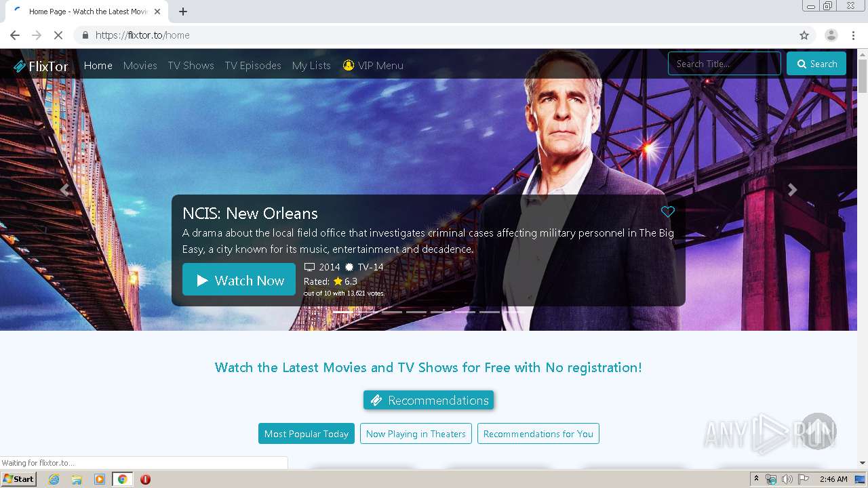Show hidden system tray icons
The width and height of the screenshot is (868, 488).
[x=756, y=479]
